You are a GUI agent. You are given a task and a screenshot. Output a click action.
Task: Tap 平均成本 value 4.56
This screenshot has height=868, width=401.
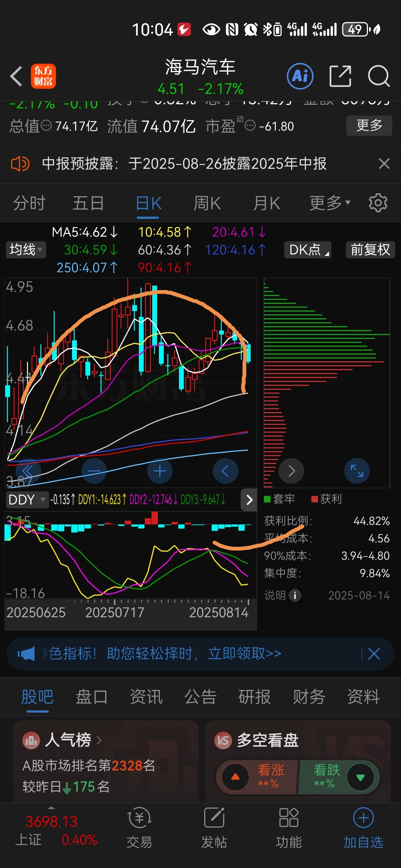coord(379,538)
